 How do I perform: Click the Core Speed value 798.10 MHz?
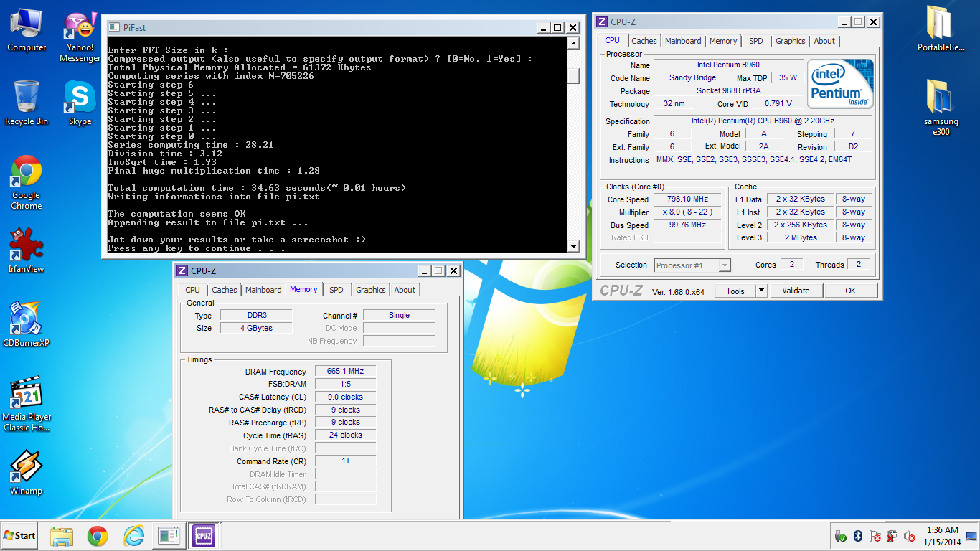tap(687, 199)
